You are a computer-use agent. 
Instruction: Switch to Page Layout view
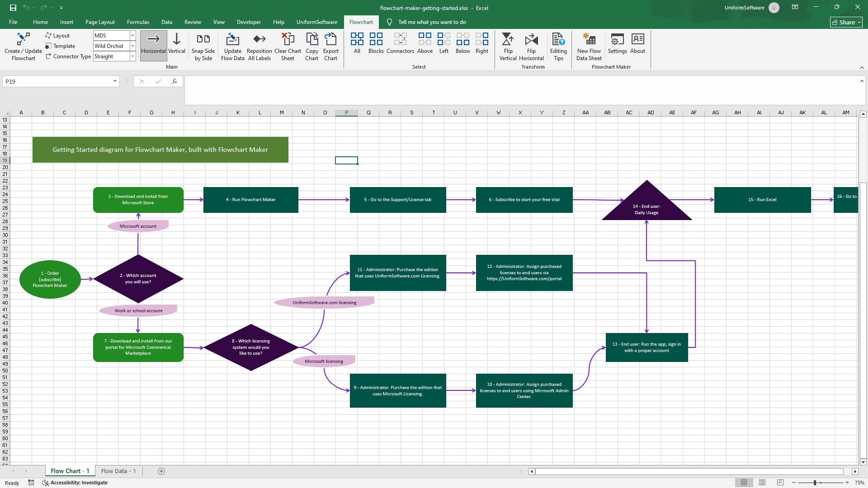[x=762, y=483]
